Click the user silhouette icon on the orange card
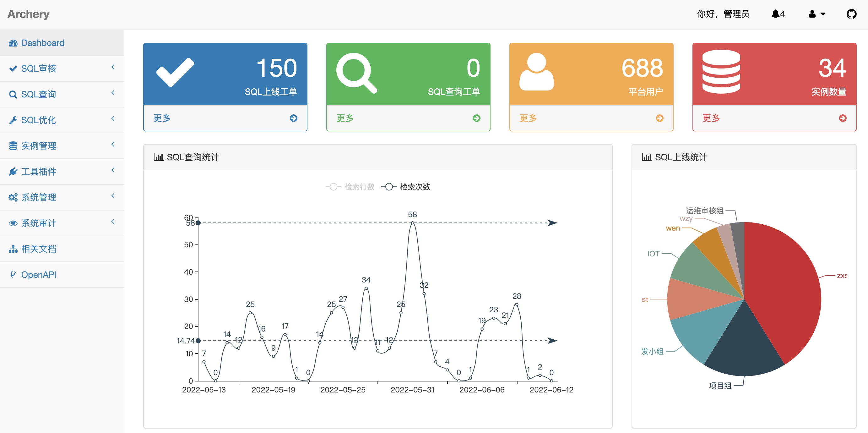The height and width of the screenshot is (433, 868). coord(537,72)
